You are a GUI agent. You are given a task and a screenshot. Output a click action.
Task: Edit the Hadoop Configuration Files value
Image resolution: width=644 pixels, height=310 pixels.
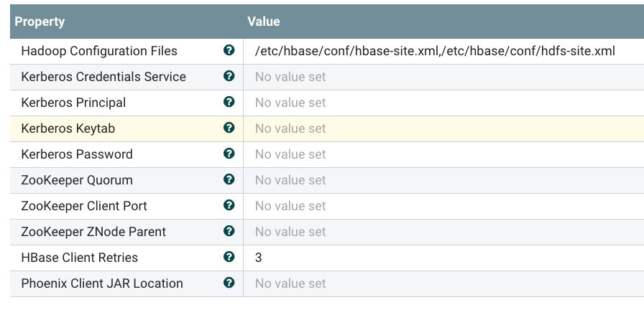435,51
